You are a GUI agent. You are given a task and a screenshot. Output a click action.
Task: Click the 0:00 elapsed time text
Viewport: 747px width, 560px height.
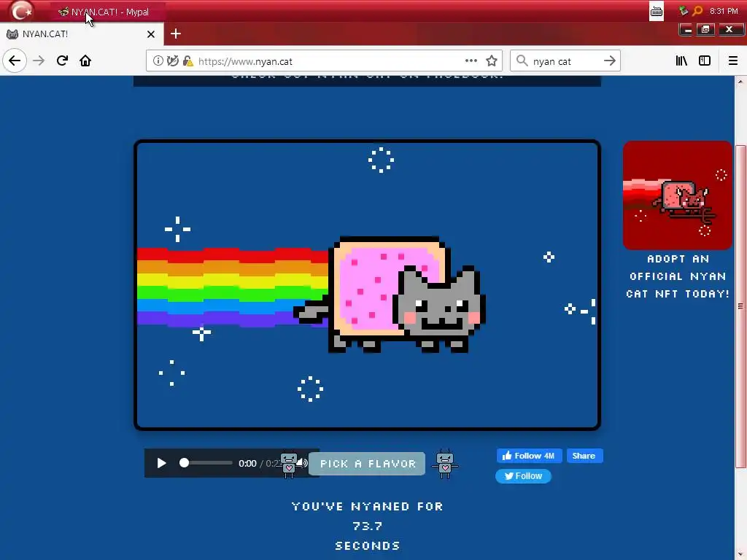(247, 463)
